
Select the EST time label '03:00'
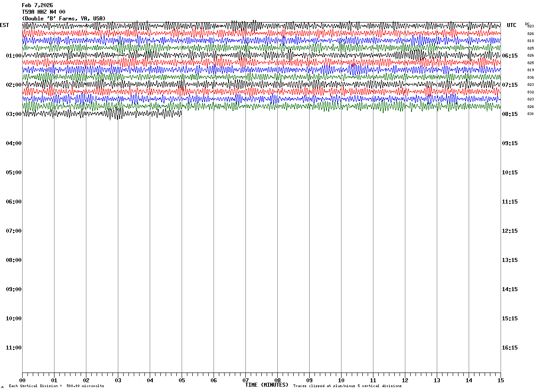14,114
